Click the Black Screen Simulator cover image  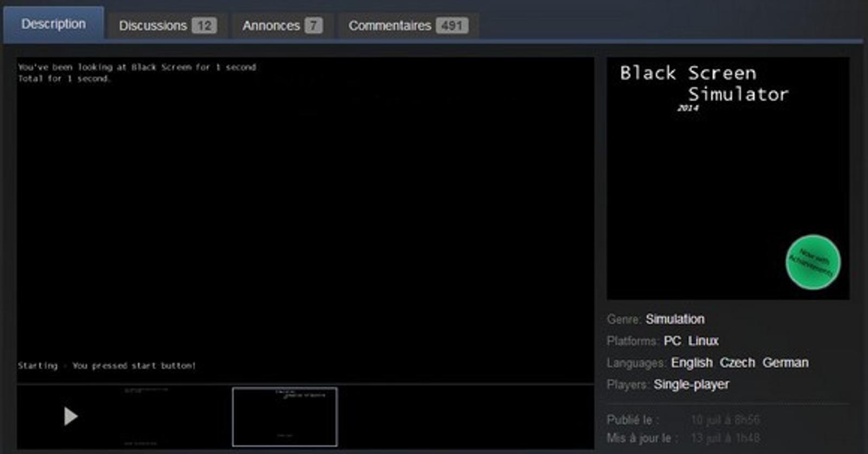click(728, 178)
